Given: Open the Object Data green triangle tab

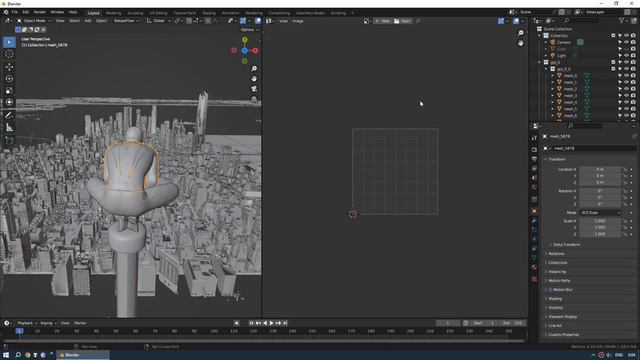Looking at the screenshot, I should (x=534, y=258).
